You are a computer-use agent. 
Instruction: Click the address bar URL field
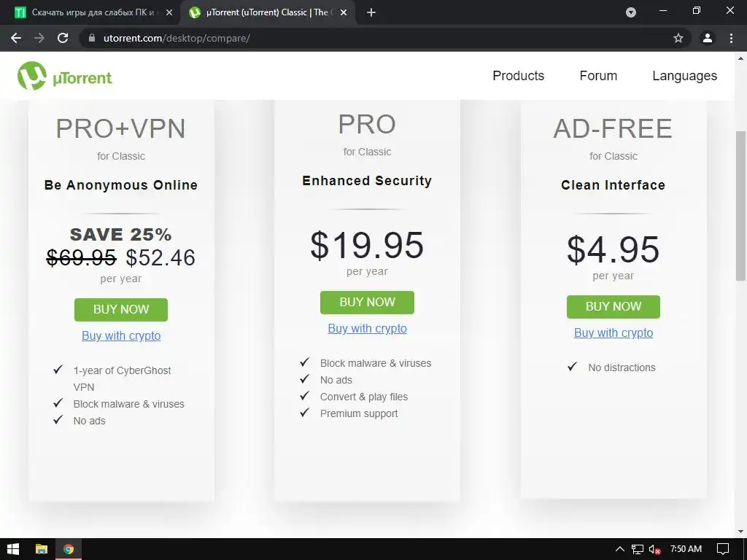point(365,38)
